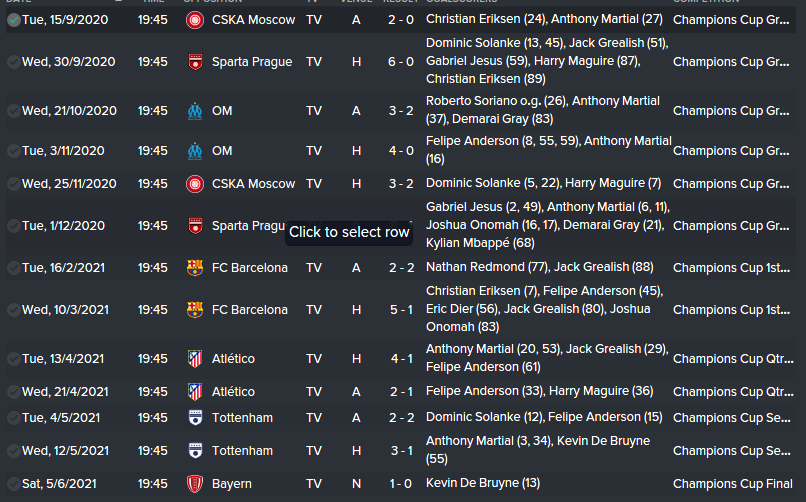The height and width of the screenshot is (502, 806).
Task: Click the 6 - 0 result against Sparta Prague
Action: 400,62
